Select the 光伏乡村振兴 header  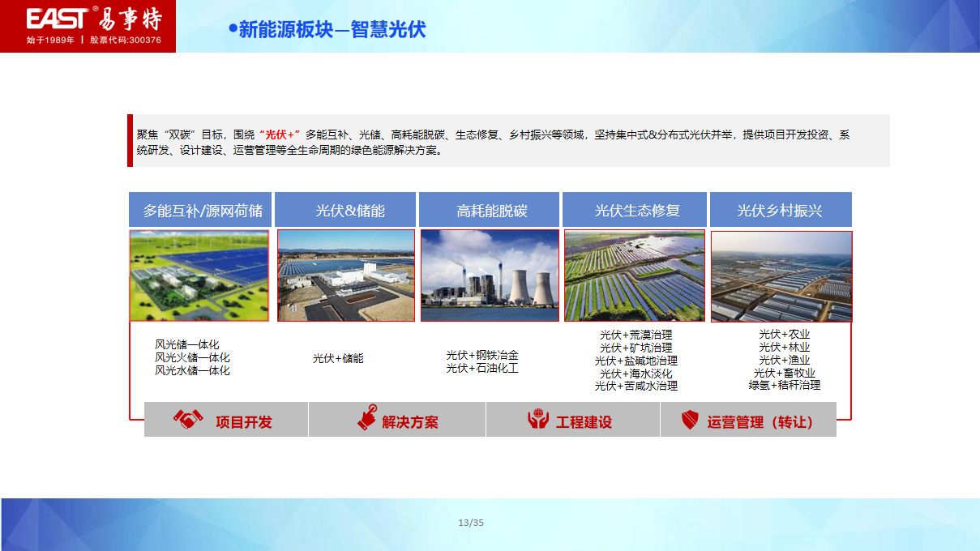point(781,211)
